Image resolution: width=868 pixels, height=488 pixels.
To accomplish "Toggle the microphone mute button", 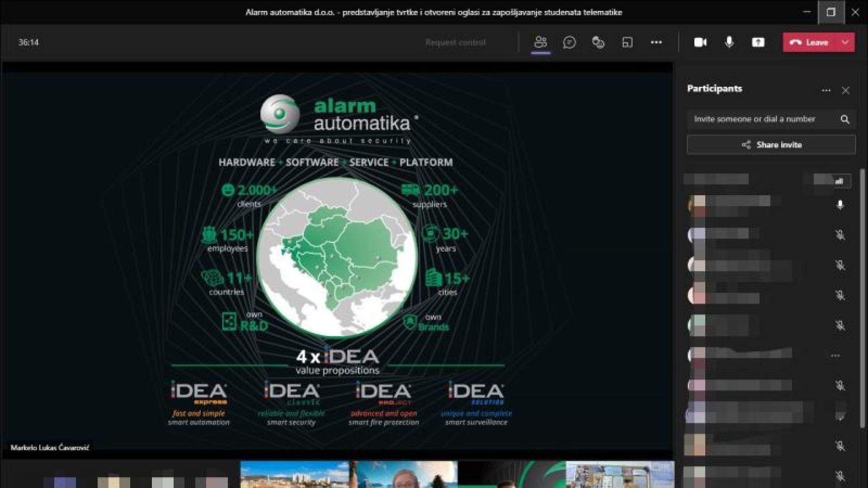I will point(729,42).
